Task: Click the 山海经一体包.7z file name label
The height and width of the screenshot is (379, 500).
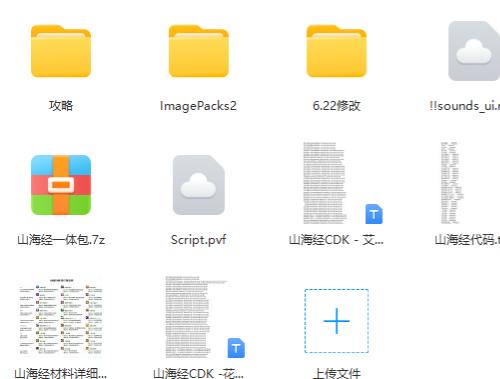Action: point(61,240)
